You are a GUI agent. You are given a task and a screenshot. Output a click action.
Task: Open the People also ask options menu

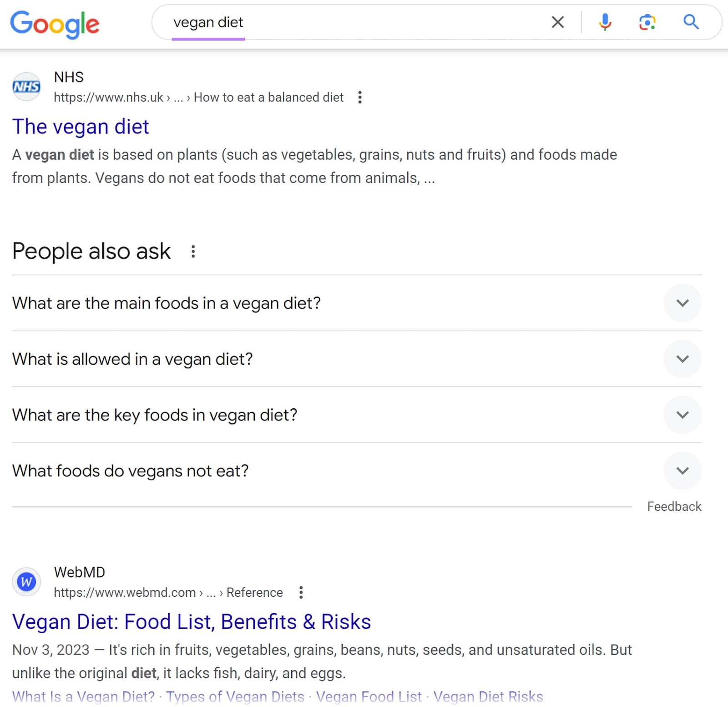tap(193, 251)
